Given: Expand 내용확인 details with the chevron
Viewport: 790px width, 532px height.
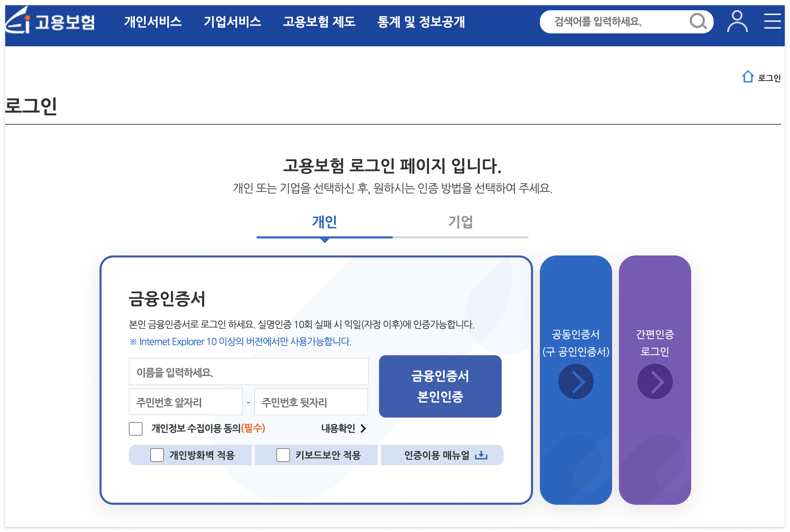Looking at the screenshot, I should 364,429.
